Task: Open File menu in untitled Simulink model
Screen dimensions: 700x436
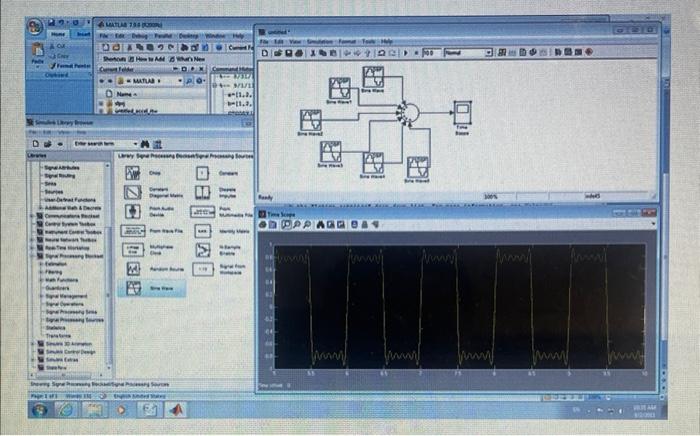Action: [264, 42]
